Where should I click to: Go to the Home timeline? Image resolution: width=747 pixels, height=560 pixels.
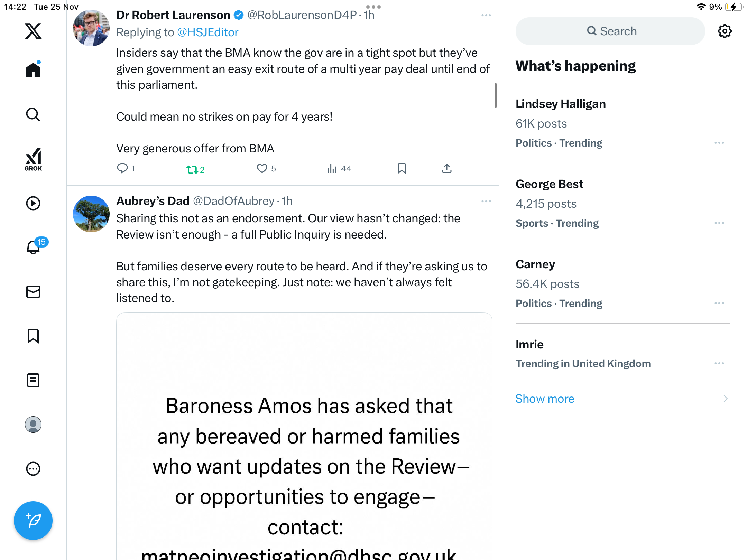coord(33,70)
